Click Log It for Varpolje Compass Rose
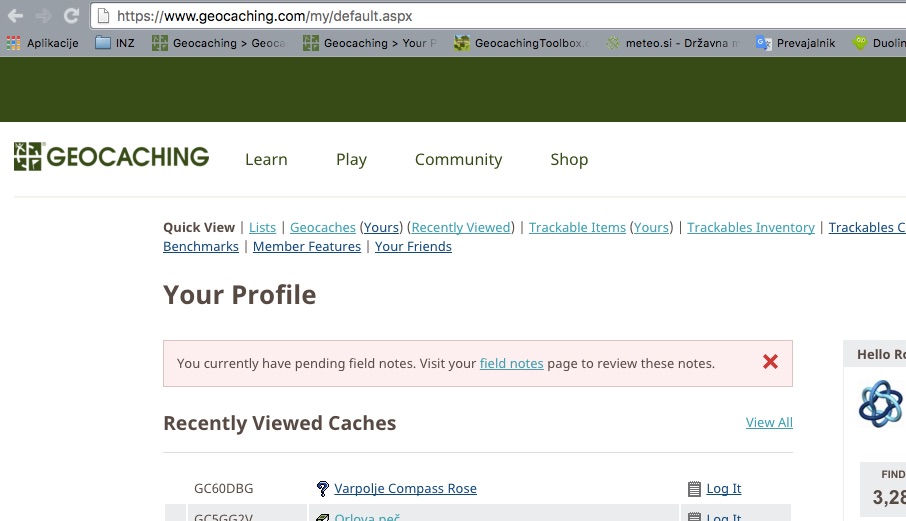The height and width of the screenshot is (521, 906). pos(723,489)
